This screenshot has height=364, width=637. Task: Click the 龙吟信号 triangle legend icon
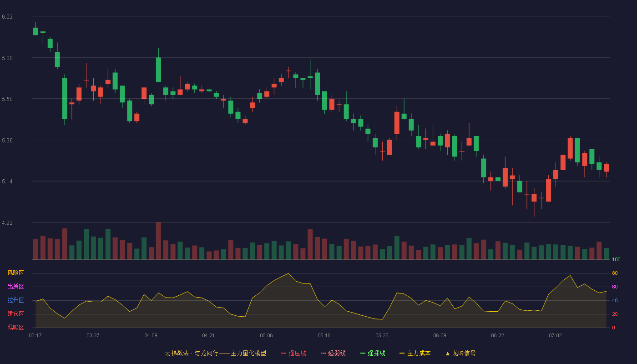pos(447,353)
